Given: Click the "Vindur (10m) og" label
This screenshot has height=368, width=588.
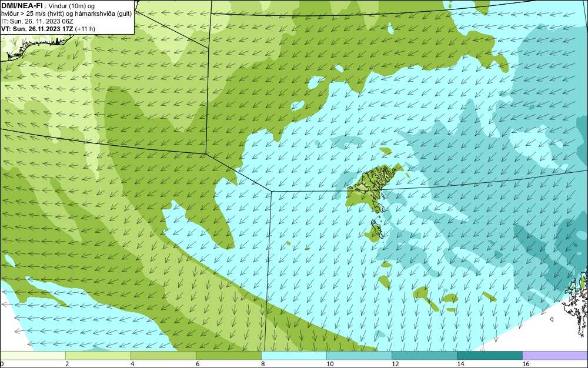Looking at the screenshot, I should (x=72, y=6).
